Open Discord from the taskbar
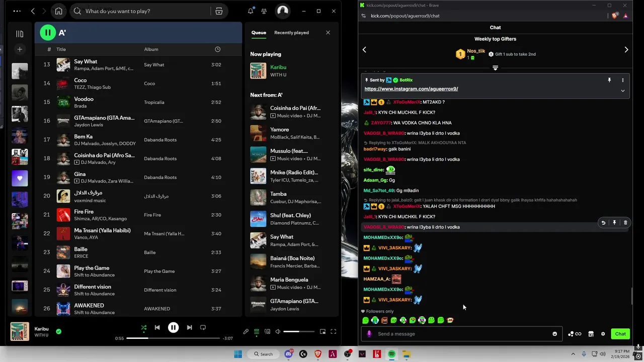This screenshot has height=362, width=644. pos(289,354)
